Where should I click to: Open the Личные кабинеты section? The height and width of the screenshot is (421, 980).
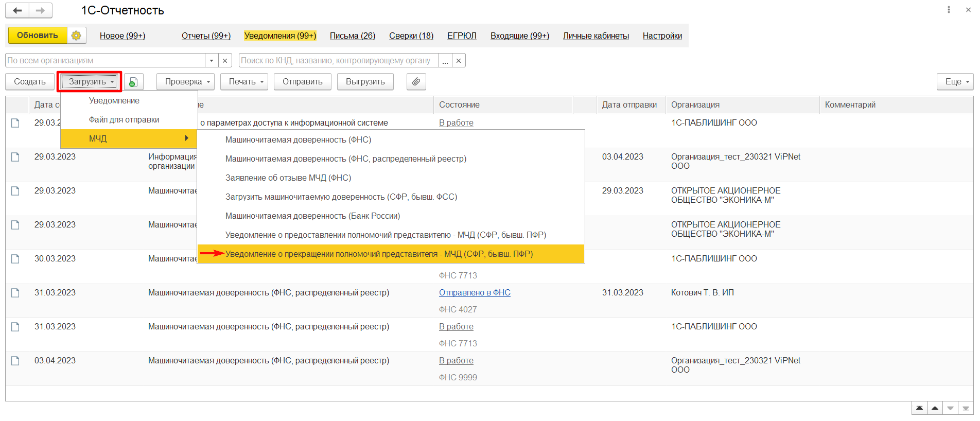596,36
